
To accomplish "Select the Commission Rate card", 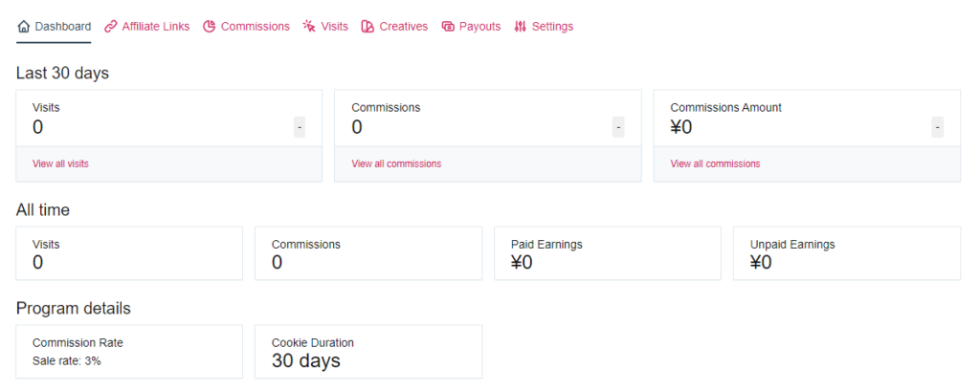I will (129, 352).
